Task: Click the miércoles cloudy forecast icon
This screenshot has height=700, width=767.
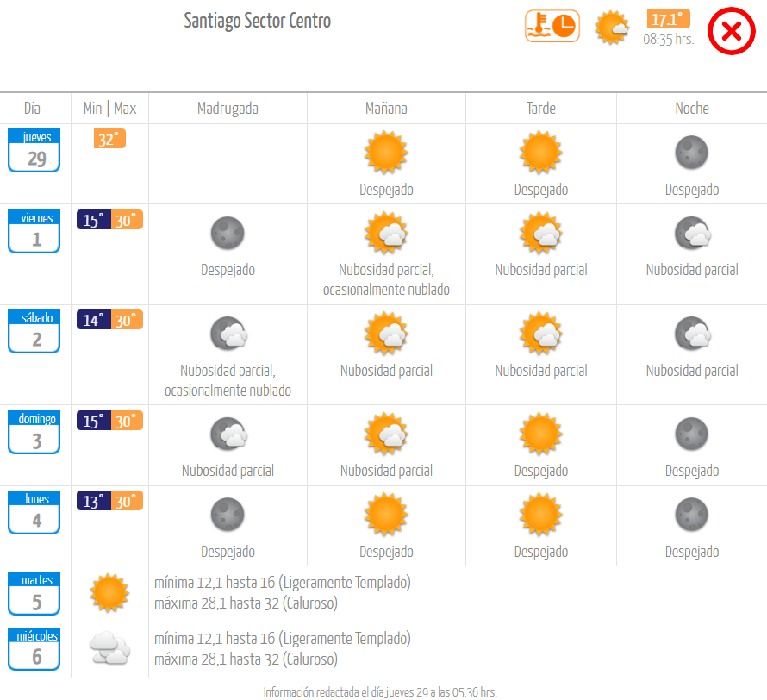Action: (x=109, y=648)
